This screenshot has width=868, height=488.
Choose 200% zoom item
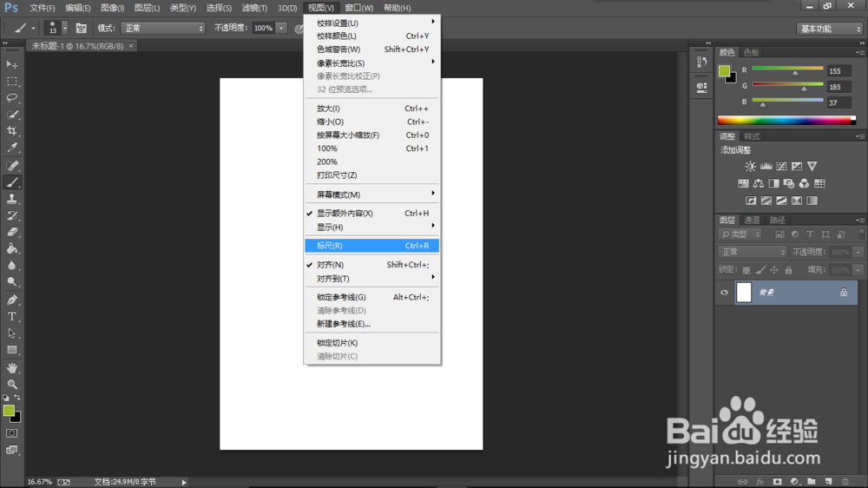point(372,162)
